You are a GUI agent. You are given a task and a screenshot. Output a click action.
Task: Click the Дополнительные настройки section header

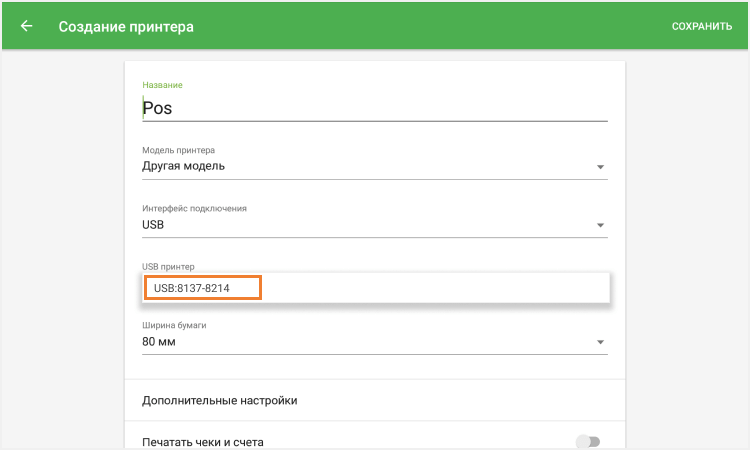tap(220, 400)
